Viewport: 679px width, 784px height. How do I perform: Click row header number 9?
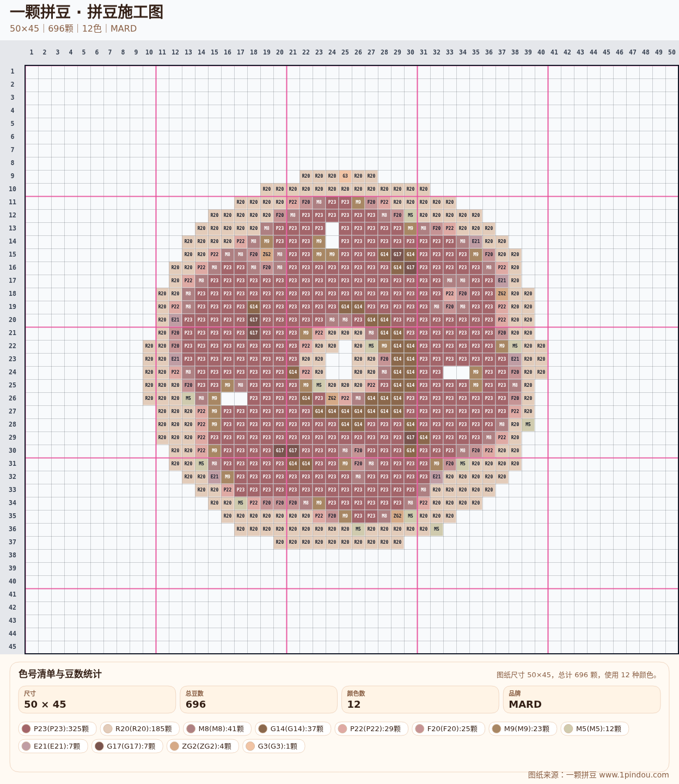pyautogui.click(x=13, y=176)
